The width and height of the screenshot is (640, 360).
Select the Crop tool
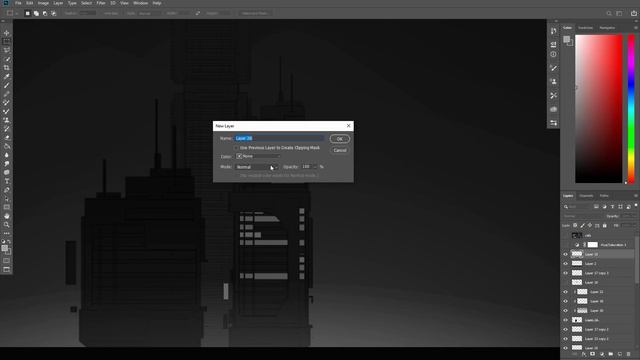pyautogui.click(x=7, y=68)
